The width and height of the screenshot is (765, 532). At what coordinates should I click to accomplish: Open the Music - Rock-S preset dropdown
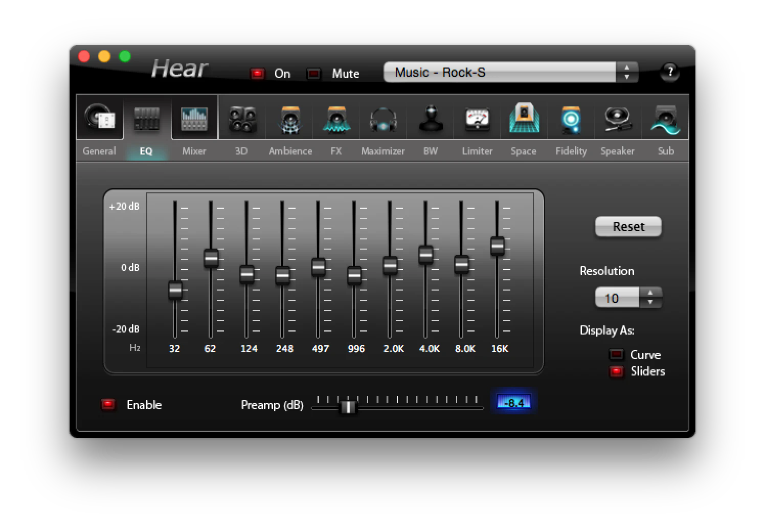tap(511, 72)
